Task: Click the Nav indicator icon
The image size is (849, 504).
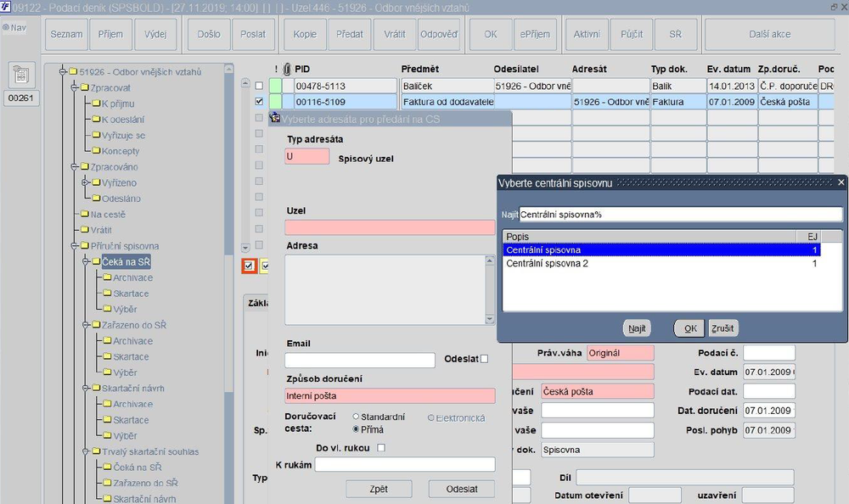Action: 6,27
